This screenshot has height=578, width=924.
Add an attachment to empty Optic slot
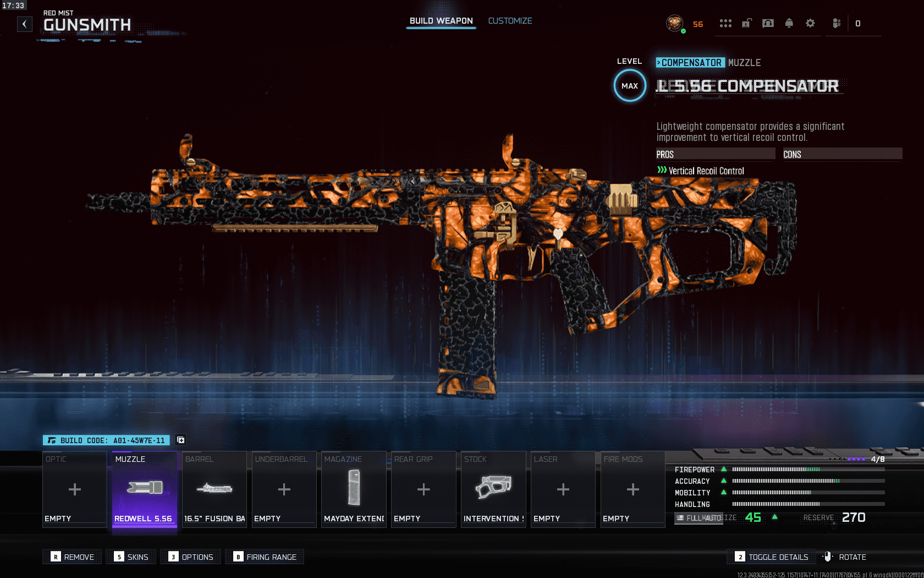[75, 489]
